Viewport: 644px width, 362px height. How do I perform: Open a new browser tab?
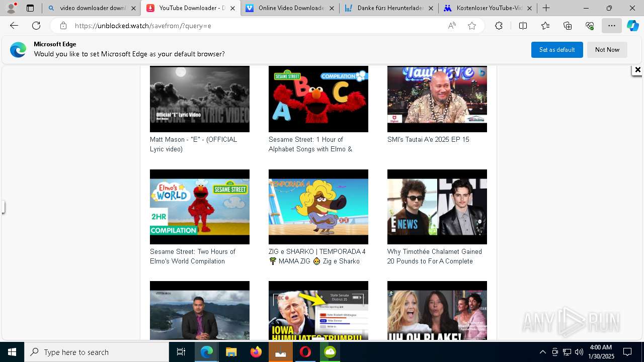click(x=546, y=8)
